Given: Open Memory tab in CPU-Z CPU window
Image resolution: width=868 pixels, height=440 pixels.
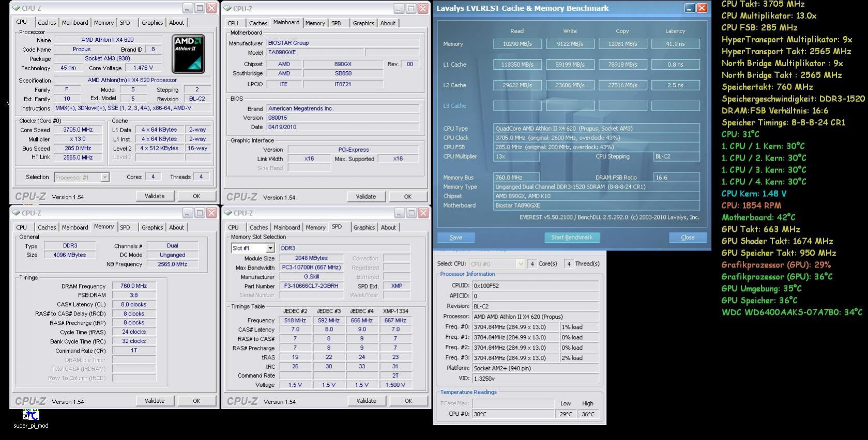Looking at the screenshot, I should coord(104,23).
